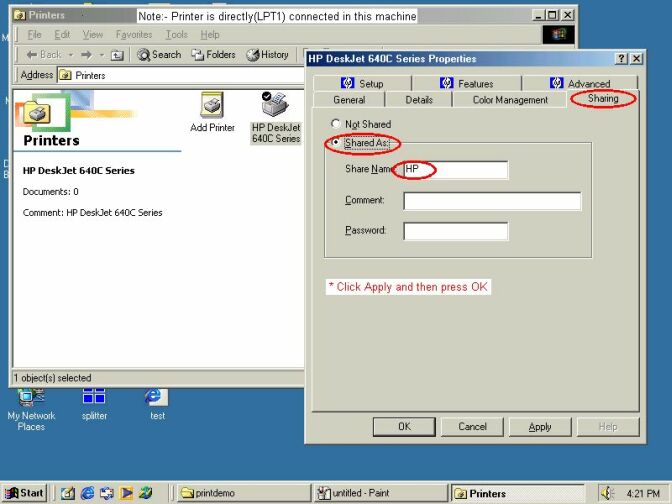Switch to the Color Management tab

pyautogui.click(x=510, y=100)
